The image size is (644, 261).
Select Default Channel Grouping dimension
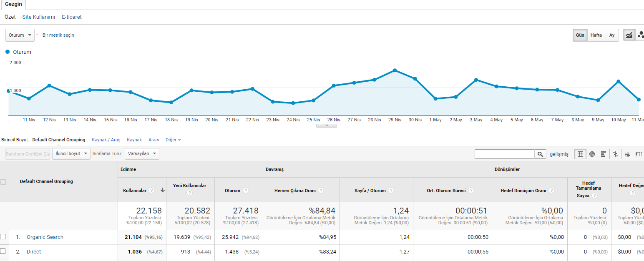click(59, 140)
